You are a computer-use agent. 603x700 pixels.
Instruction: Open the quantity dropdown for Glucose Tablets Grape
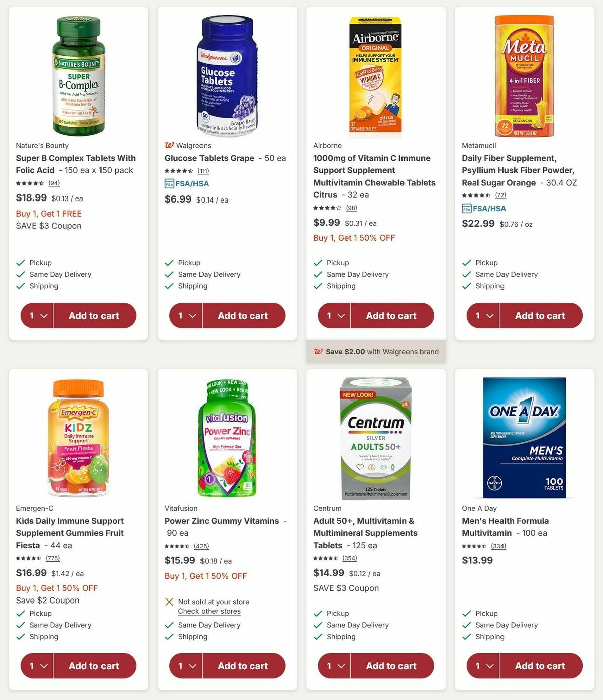coord(185,315)
